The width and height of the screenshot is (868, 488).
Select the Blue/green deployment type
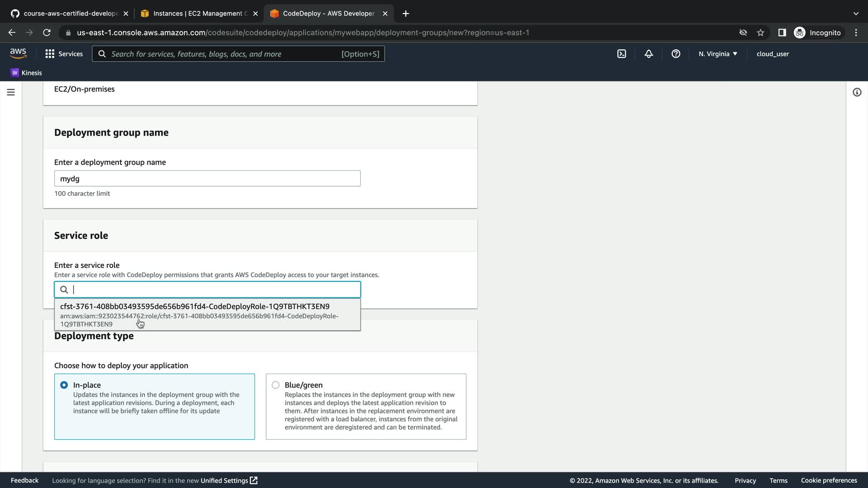coord(276,385)
